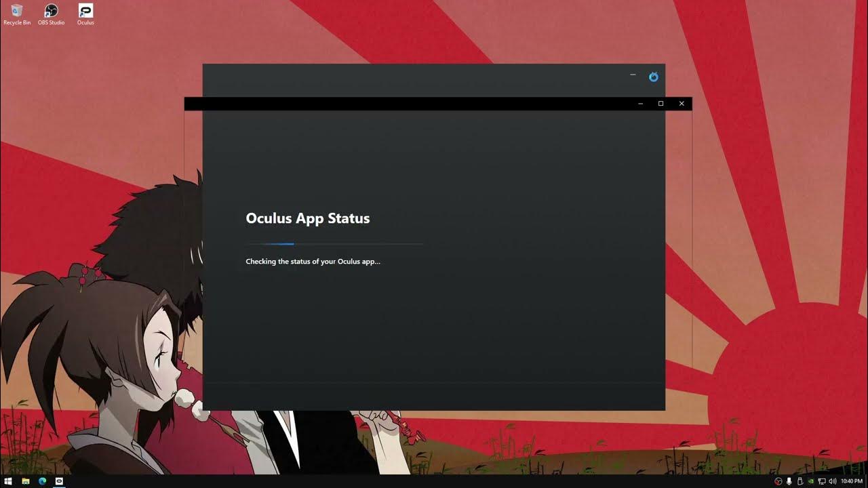
Task: Select the Oculus app in the taskbar
Action: [59, 481]
